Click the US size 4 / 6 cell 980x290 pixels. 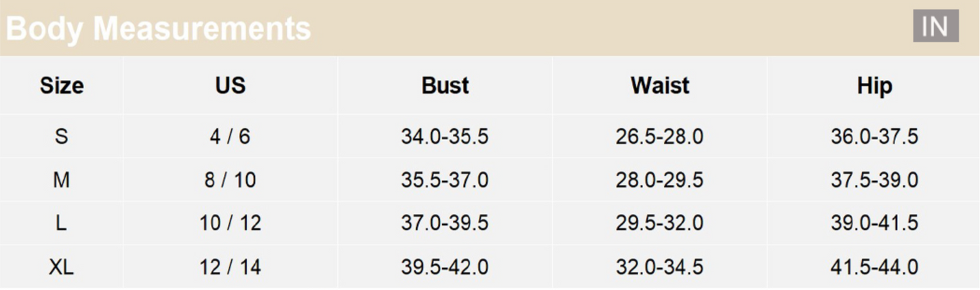(x=230, y=137)
